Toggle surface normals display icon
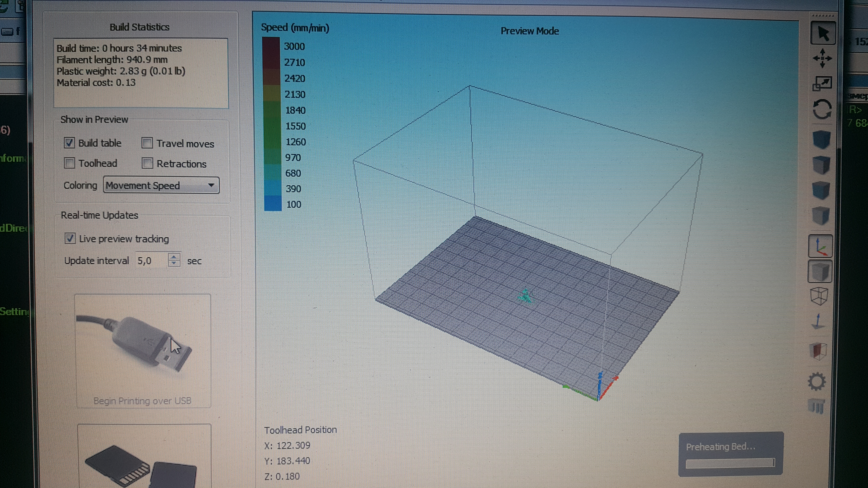Screen dimensions: 868x488 pyautogui.click(x=818, y=322)
